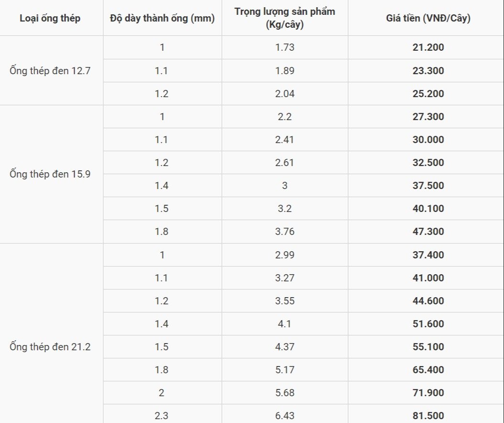The width and height of the screenshot is (504, 423).
Task: Select the 'Ống thép đen 15.9' cell
Action: (50, 174)
